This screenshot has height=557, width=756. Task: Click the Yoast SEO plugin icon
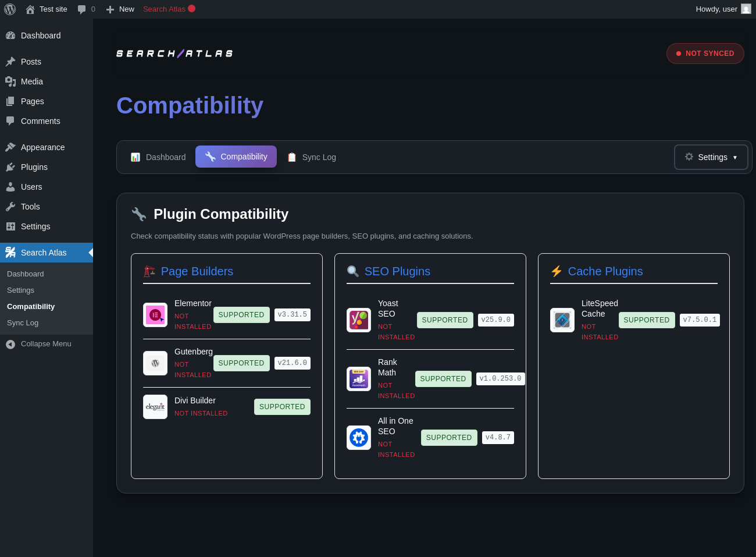point(359,320)
